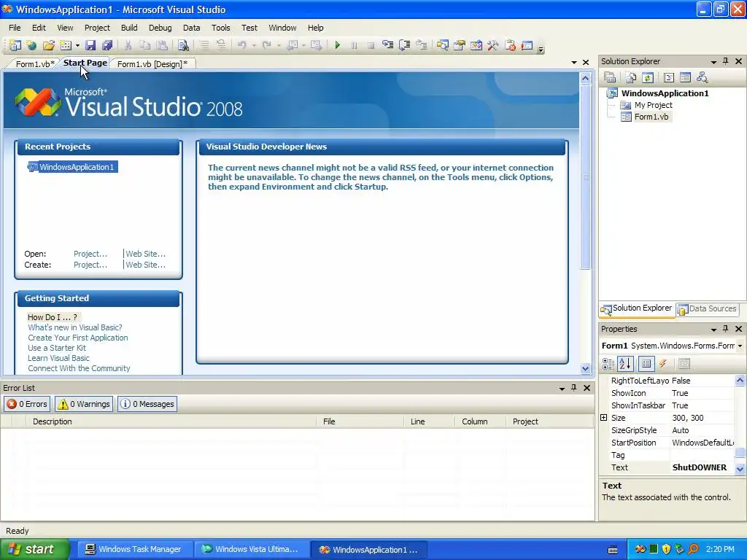Open Error List window position dropdown
Image resolution: width=747 pixels, height=560 pixels.
[562, 389]
